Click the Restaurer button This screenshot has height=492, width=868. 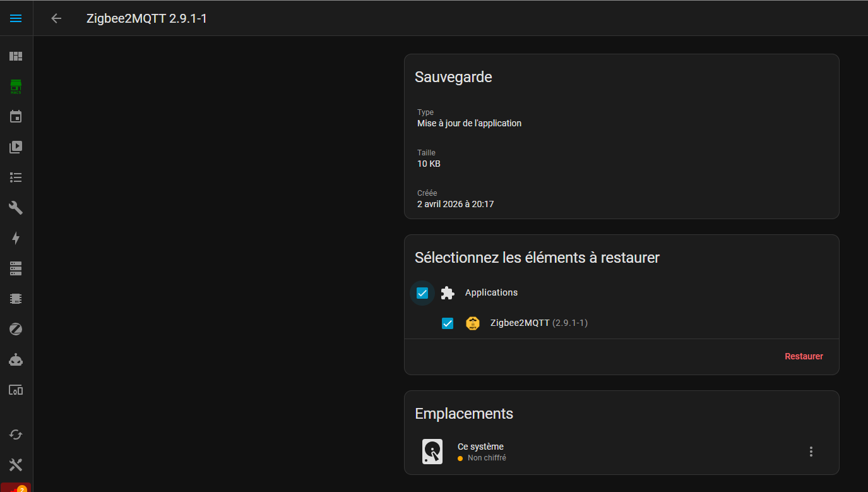804,356
